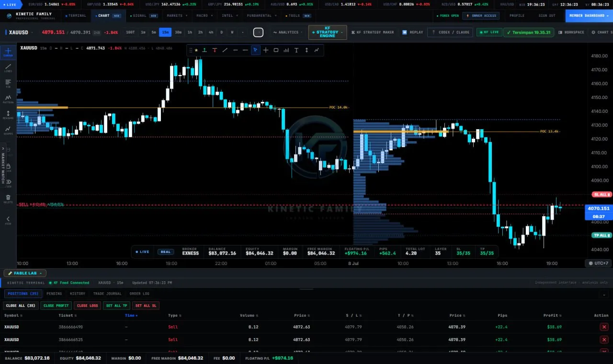Viewport: 613px width, 364px height.
Task: Switch chart to 30m timeframe
Action: pyautogui.click(x=178, y=33)
